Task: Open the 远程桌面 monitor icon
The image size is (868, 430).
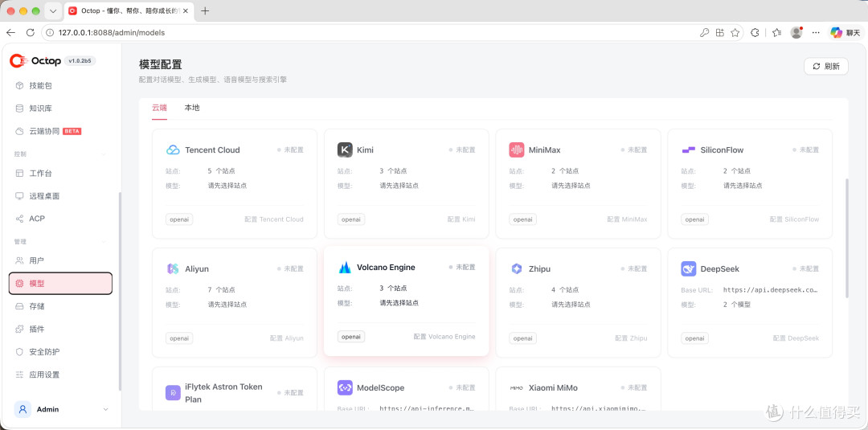Action: coord(19,196)
